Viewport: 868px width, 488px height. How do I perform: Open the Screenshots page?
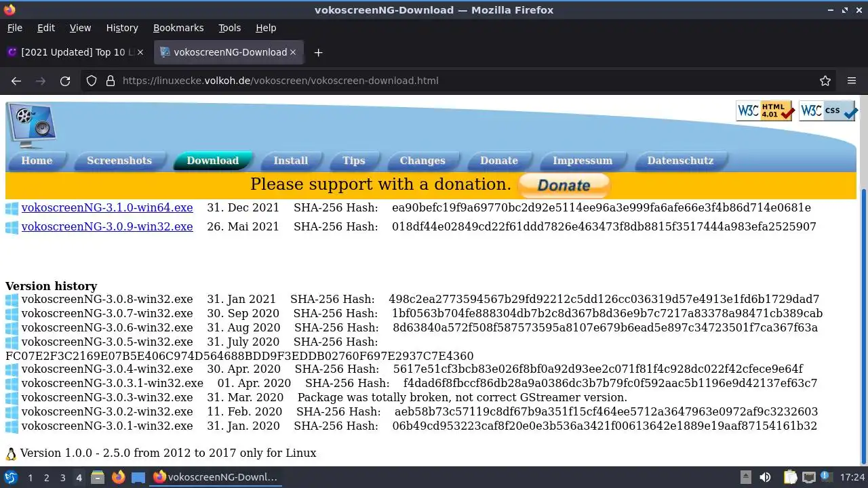coord(119,161)
